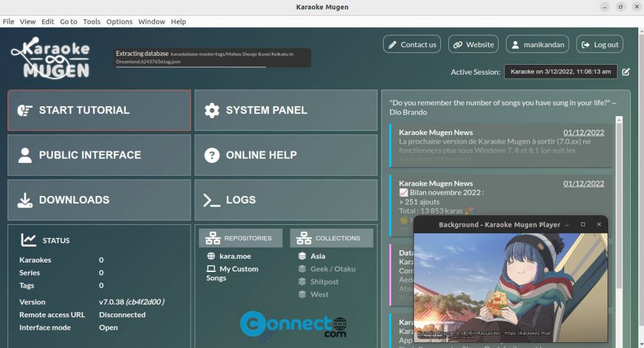Open Online Help question mark tile
The image size is (644, 348).
[x=286, y=155]
